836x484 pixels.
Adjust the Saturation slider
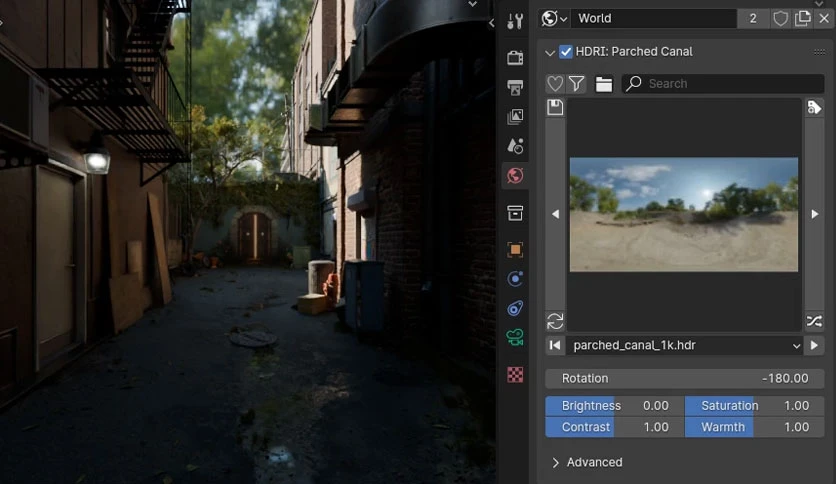click(754, 406)
